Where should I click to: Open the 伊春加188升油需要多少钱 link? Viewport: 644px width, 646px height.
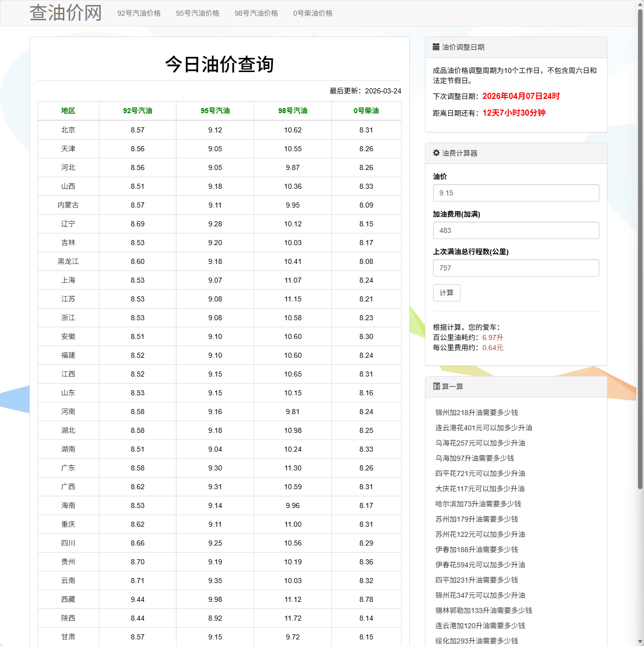pos(476,550)
